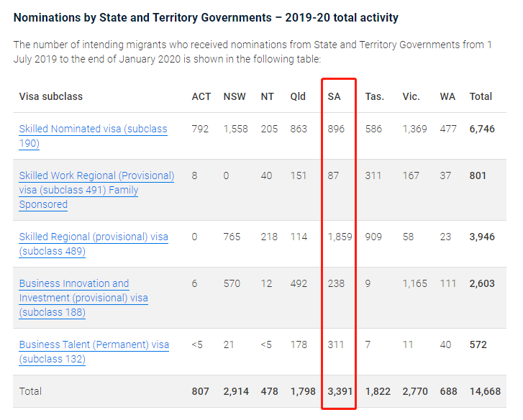Select the ACT column header
This screenshot has height=420, width=523.
pyautogui.click(x=201, y=96)
